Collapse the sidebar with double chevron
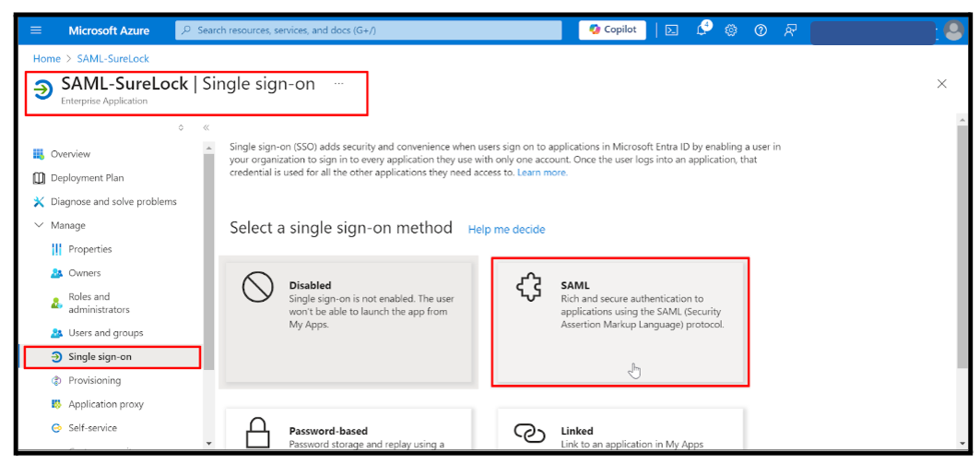This screenshot has height=465, width=980. click(206, 127)
